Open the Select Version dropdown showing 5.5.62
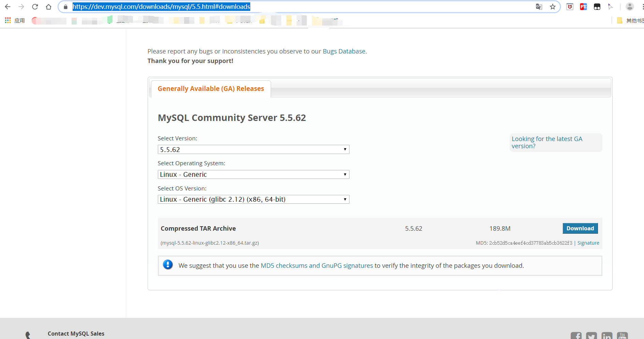The height and width of the screenshot is (339, 644). (x=253, y=150)
